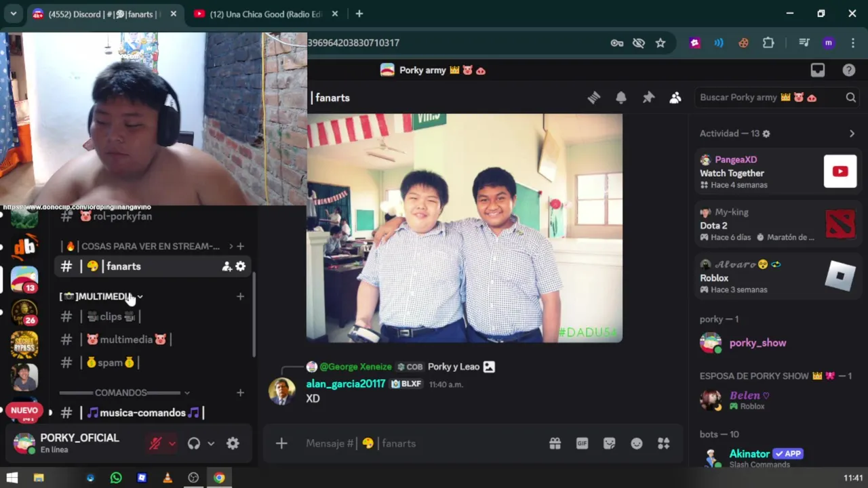Click the NUEVO unread jump button
Screen dimensions: 868x488
click(x=24, y=410)
